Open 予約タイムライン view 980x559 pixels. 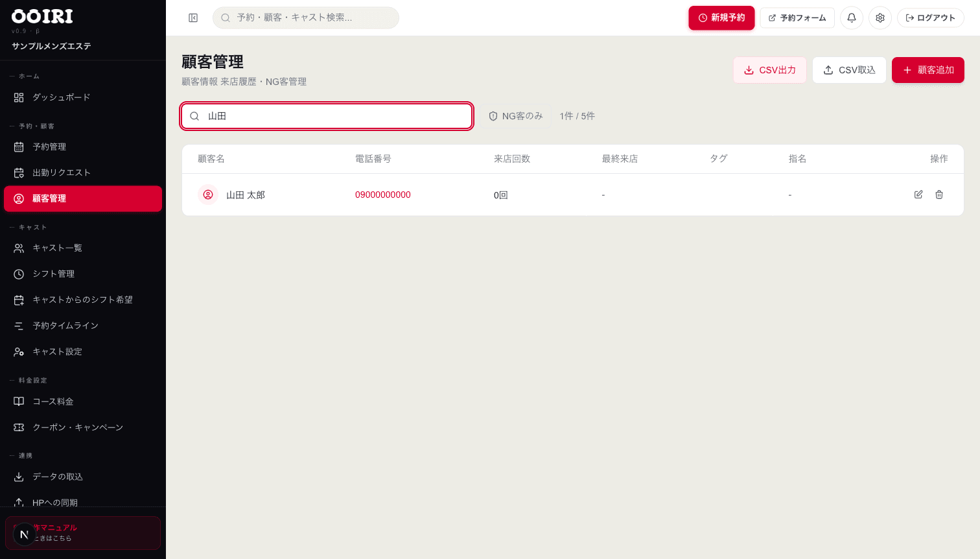point(83,326)
